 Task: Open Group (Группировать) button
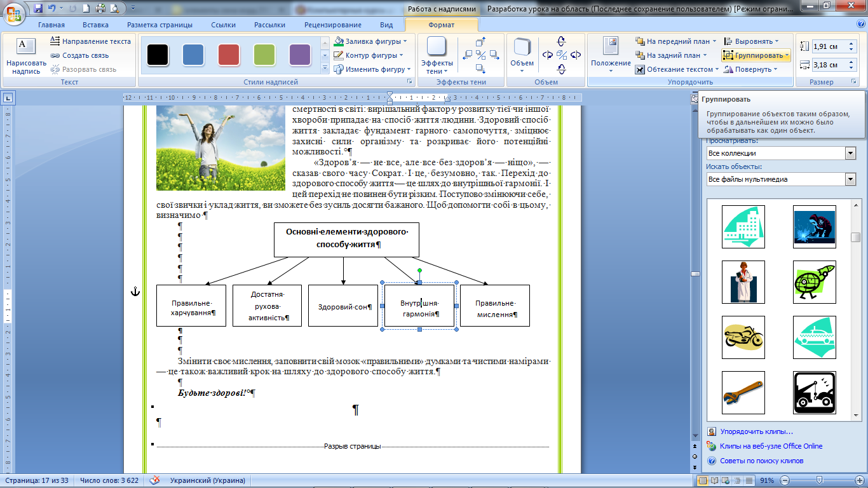click(x=757, y=55)
